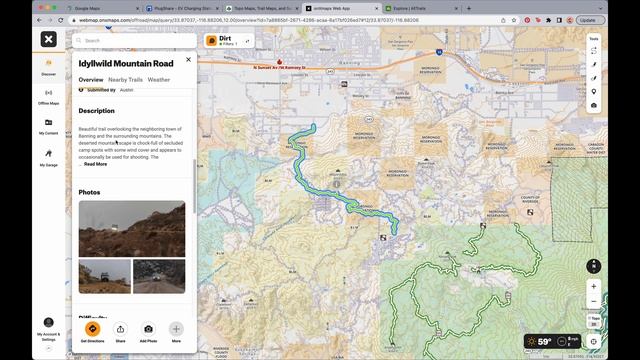Screen dimensions: 640x360
Task: Toggle Topo/3D map view switch
Action: [594, 321]
